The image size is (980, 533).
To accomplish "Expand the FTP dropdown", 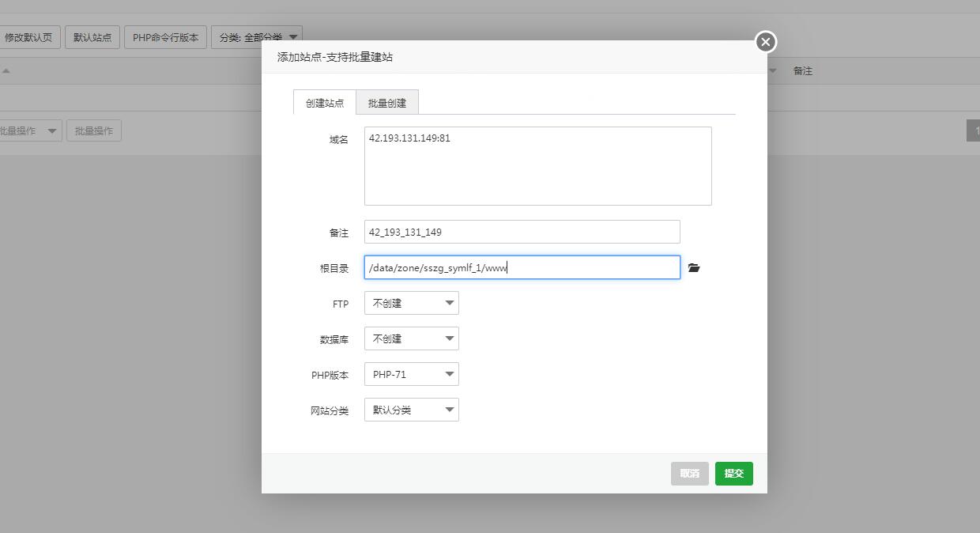I will pos(411,303).
